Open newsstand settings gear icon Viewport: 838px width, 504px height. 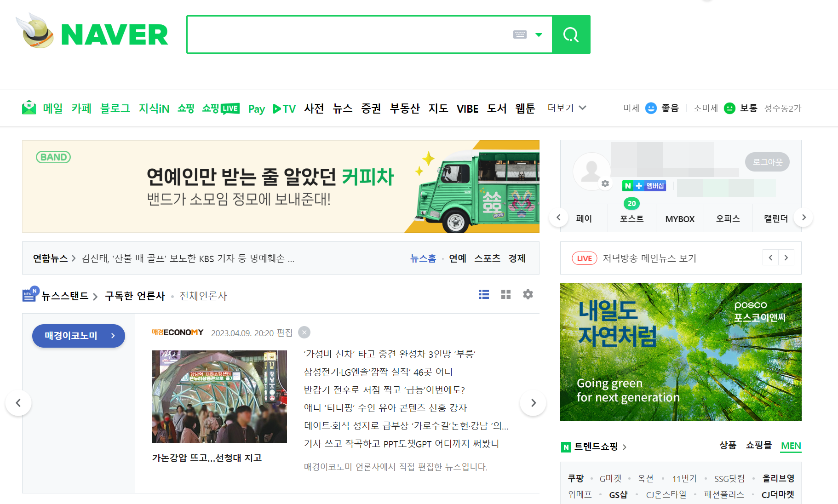tap(528, 294)
